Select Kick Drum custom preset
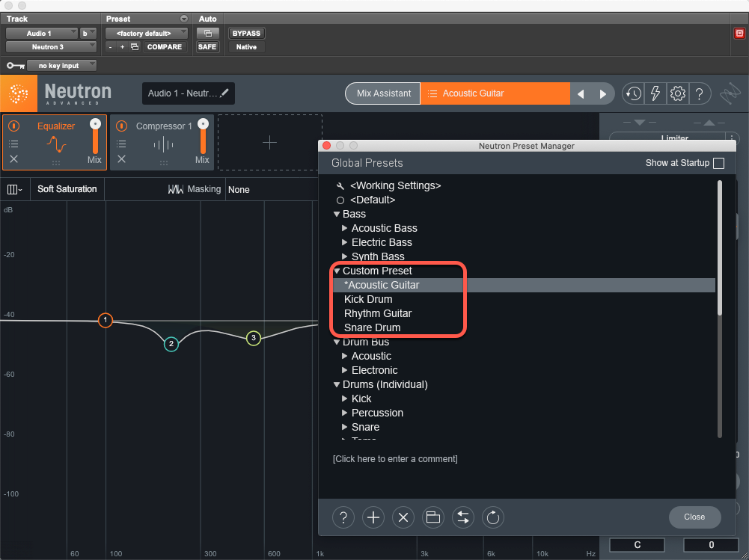This screenshot has height=560, width=749. pyautogui.click(x=368, y=299)
